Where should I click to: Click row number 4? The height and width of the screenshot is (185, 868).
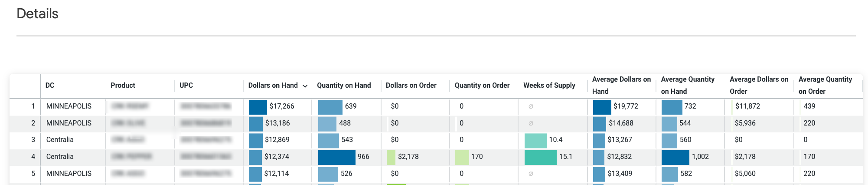point(33,156)
